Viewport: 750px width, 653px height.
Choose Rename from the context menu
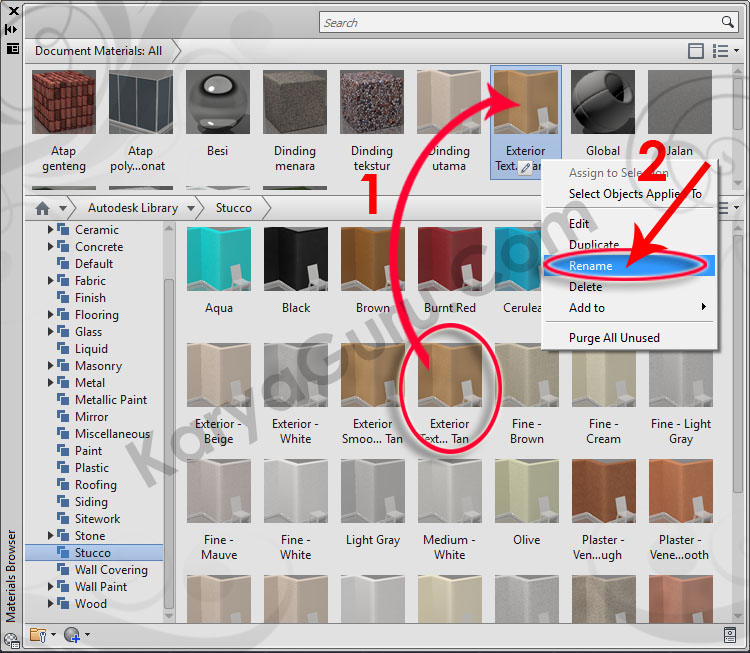[x=590, y=266]
